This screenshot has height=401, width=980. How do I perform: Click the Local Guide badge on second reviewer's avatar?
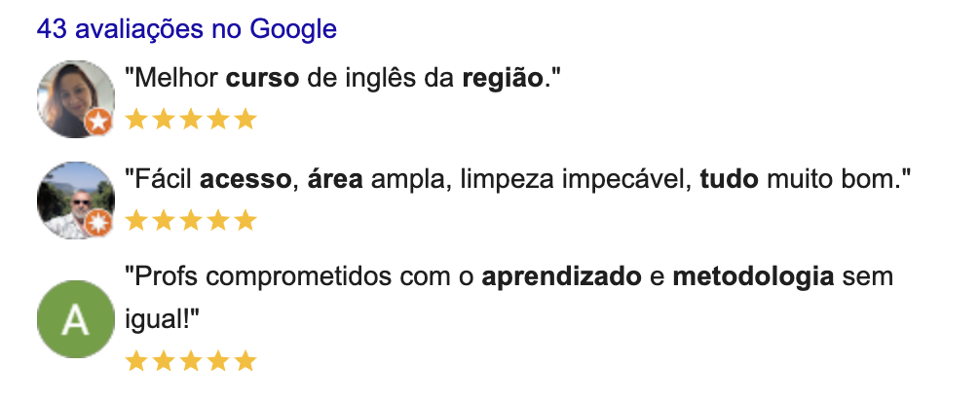pyautogui.click(x=98, y=222)
